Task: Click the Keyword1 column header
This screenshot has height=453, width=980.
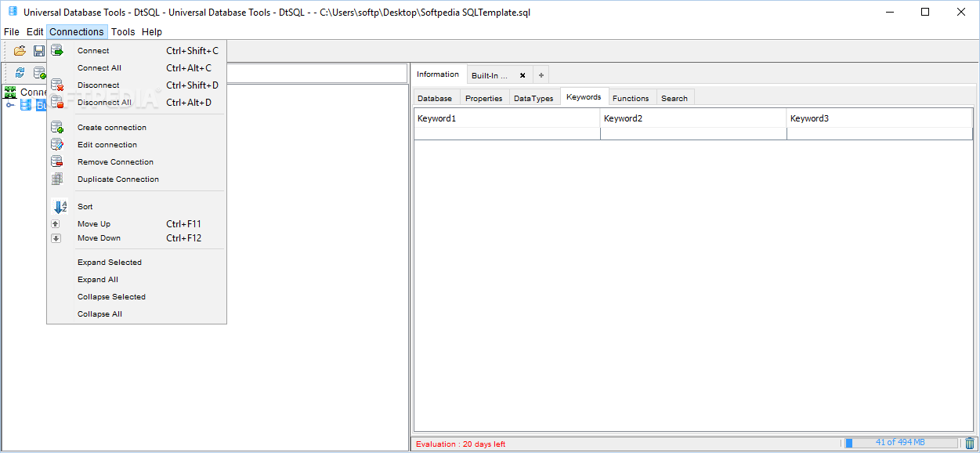Action: (507, 118)
